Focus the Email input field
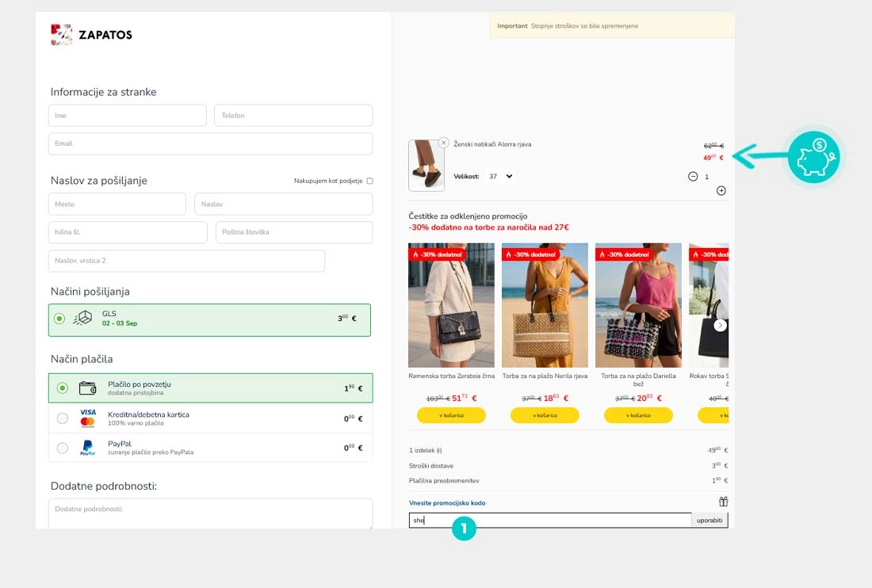The height and width of the screenshot is (588, 872). pyautogui.click(x=211, y=143)
